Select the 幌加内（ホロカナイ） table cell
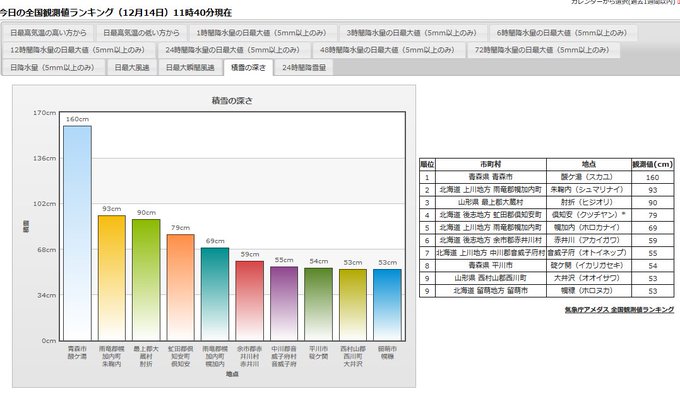The height and width of the screenshot is (396, 680). coord(588,227)
